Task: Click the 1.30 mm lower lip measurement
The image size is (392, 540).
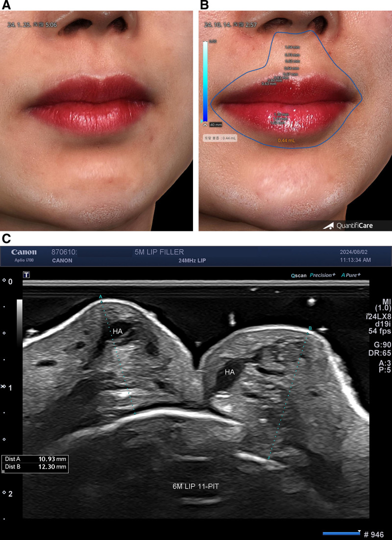Action: tap(281, 114)
